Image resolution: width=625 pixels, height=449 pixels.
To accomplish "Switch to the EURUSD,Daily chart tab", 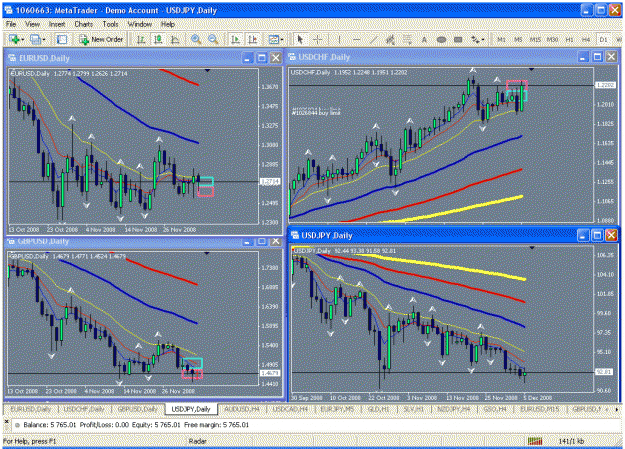I will (x=31, y=409).
